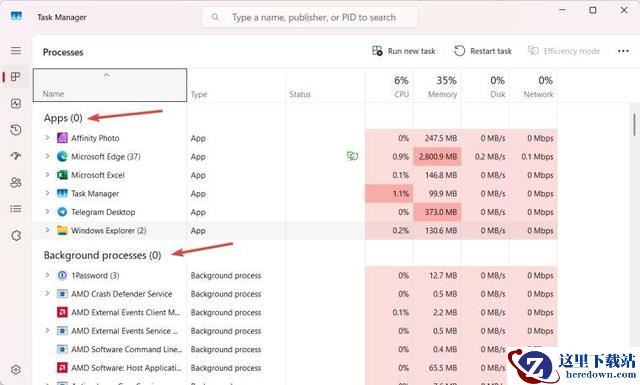Expand the AMD Crash Defender Service group
This screenshot has width=640, height=385.
coord(47,294)
